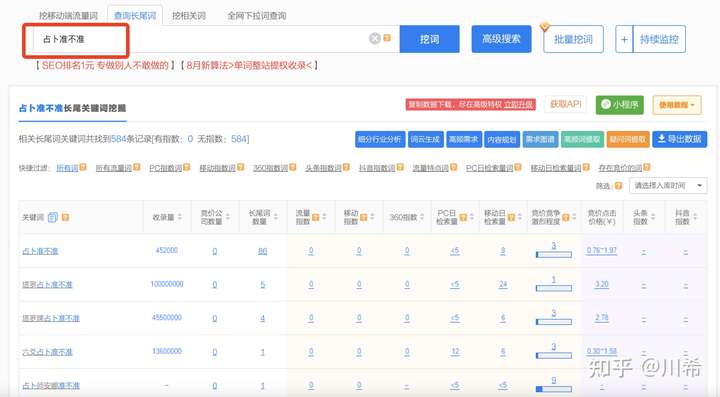Screen dimensions: 720x397
Task: Open help icon in PC日检索量 column header
Action: (x=463, y=217)
